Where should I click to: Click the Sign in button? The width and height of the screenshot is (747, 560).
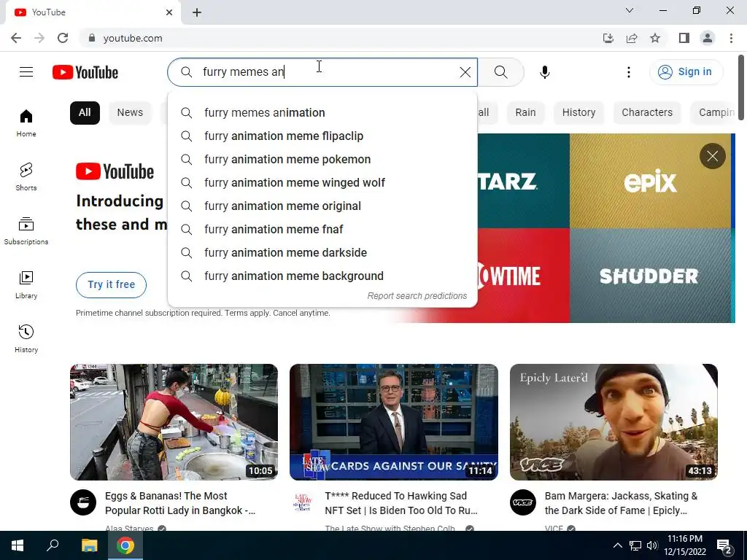click(x=686, y=72)
